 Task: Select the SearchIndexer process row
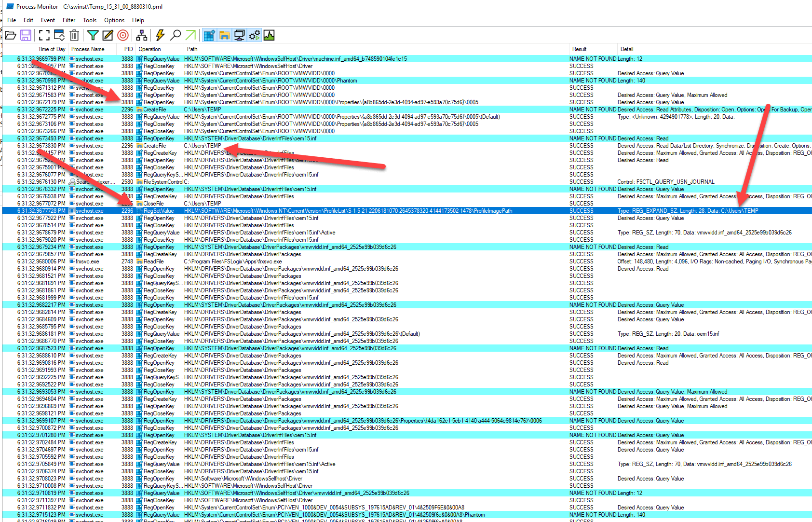[x=407, y=182]
